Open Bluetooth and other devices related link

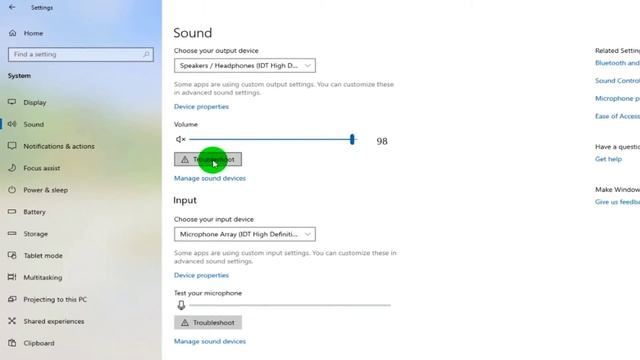[x=617, y=63]
